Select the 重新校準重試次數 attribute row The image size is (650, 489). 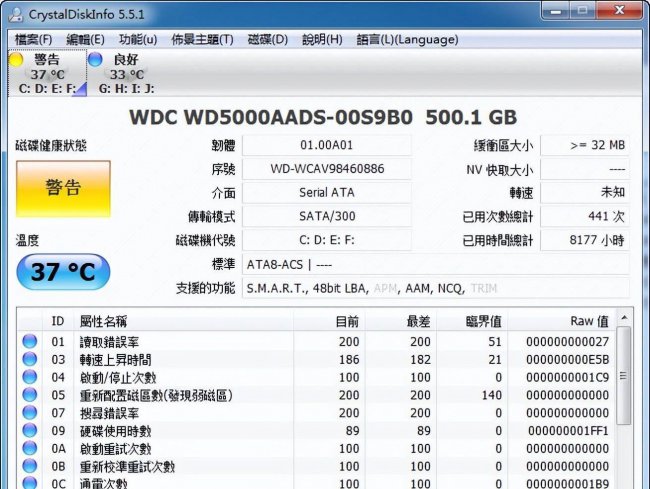pos(317,466)
